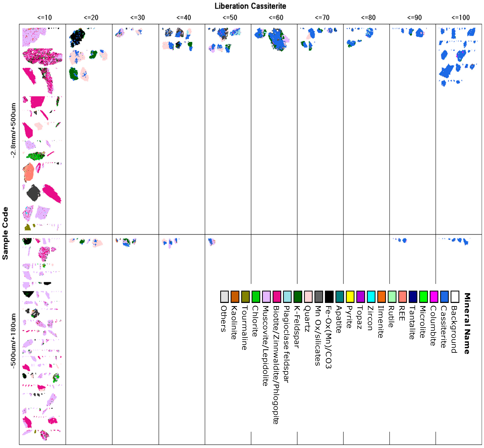The height and width of the screenshot is (448, 484).
Task: Click the <=60 column header
Action: (276, 18)
